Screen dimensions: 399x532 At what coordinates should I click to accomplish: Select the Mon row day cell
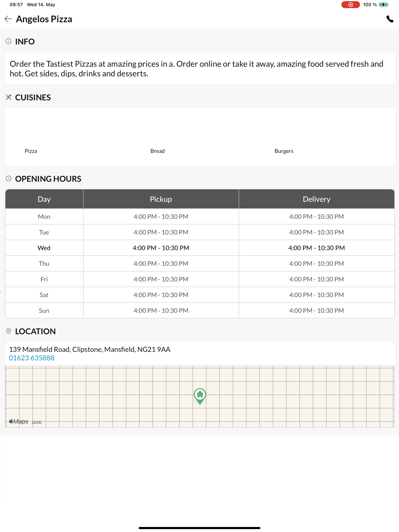pos(44,217)
